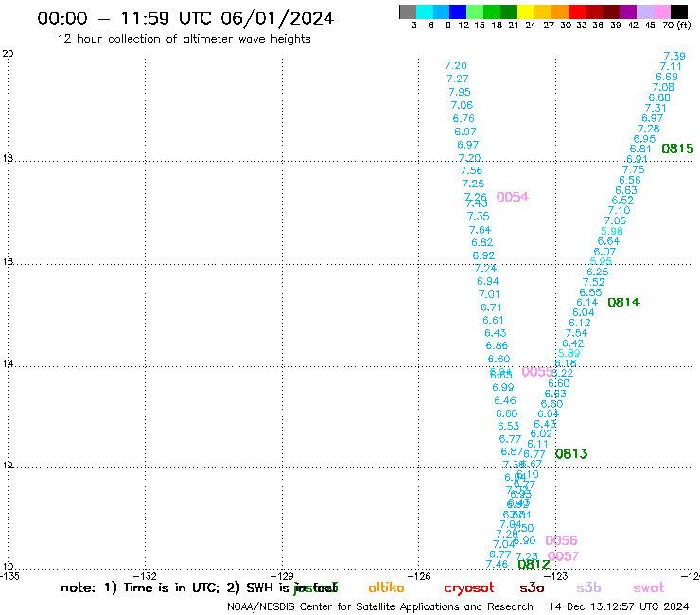700x615 pixels.
Task: Click the wave value 6.14
Action: tap(587, 303)
